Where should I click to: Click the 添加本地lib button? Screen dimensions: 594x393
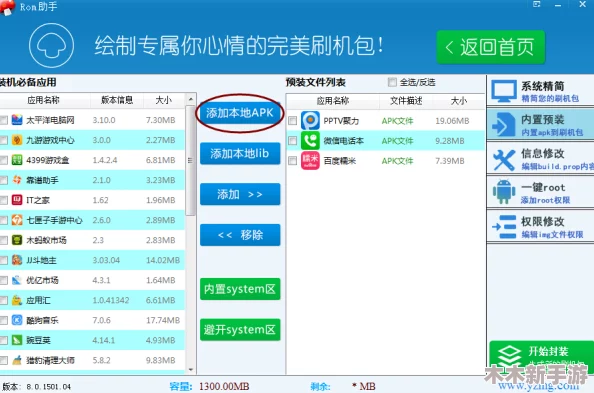coord(240,153)
